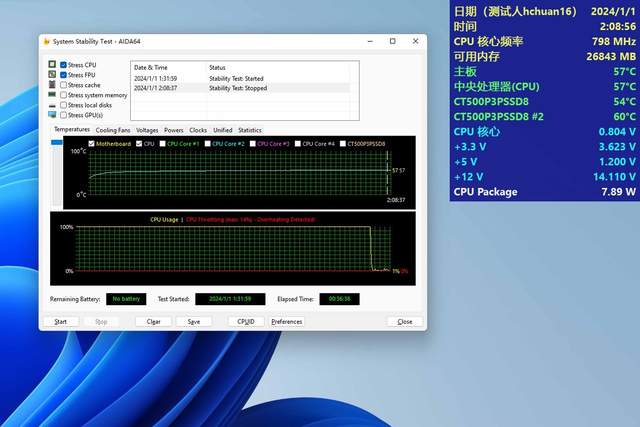Click the Save button
This screenshot has height=427, width=640.
(193, 322)
